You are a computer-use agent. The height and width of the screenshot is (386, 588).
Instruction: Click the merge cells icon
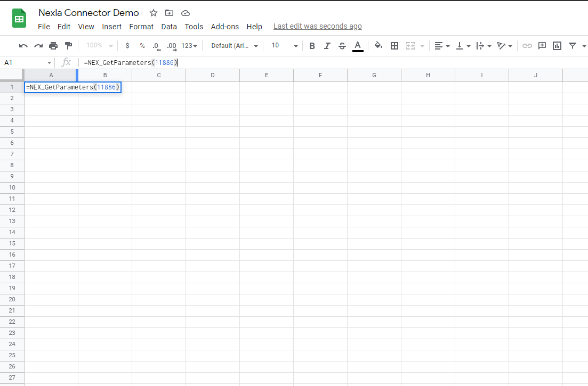410,46
